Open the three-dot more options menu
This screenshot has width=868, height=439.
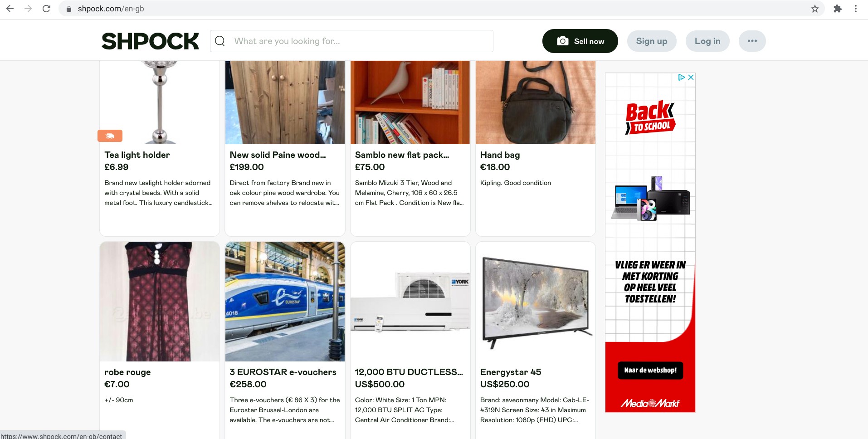pyautogui.click(x=752, y=41)
